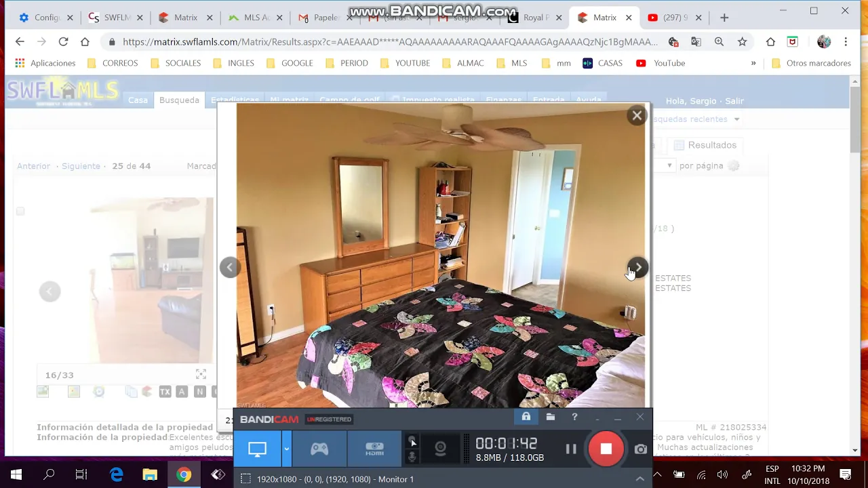Click the N icon below photo
Screen dimensions: 868x488
(x=199, y=392)
